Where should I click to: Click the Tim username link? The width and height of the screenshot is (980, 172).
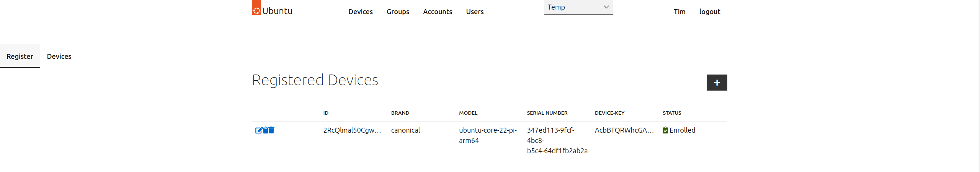[x=679, y=12]
